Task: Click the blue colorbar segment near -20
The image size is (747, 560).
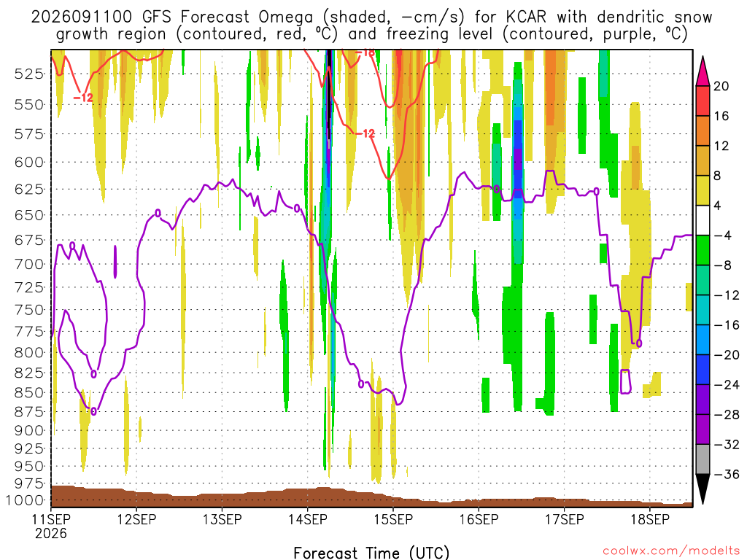Action: click(x=703, y=370)
